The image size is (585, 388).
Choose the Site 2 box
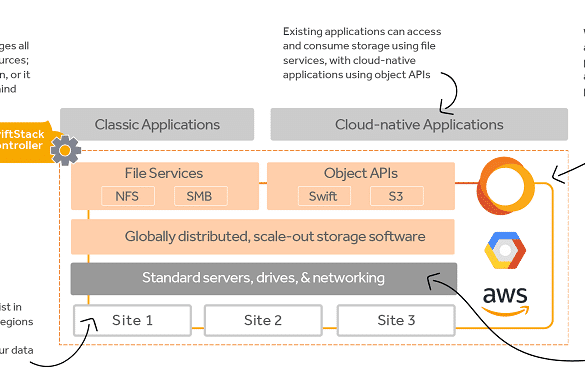pos(263,320)
